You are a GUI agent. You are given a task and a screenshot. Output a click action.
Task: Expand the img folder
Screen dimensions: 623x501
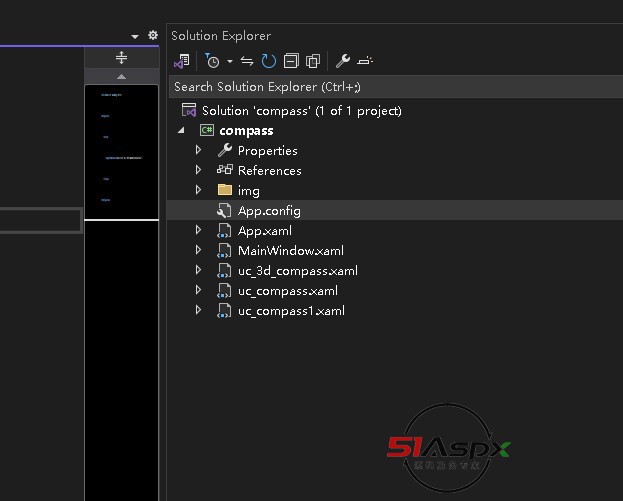pyautogui.click(x=198, y=190)
